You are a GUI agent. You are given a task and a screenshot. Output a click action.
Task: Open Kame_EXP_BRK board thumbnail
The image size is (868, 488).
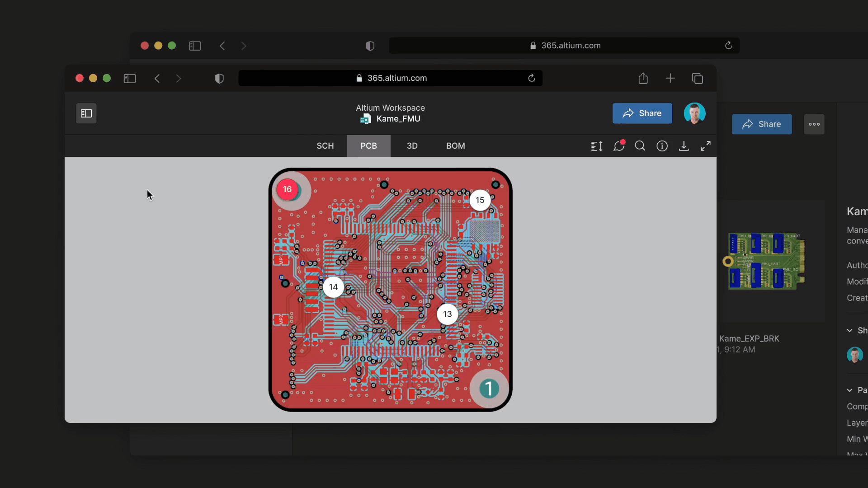tap(766, 261)
